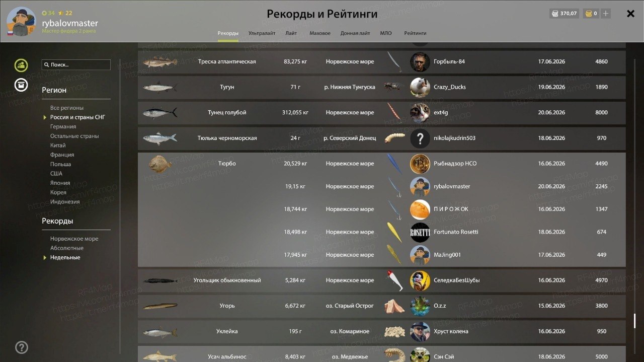Open the friends/players icon in left sidebar

(x=21, y=65)
